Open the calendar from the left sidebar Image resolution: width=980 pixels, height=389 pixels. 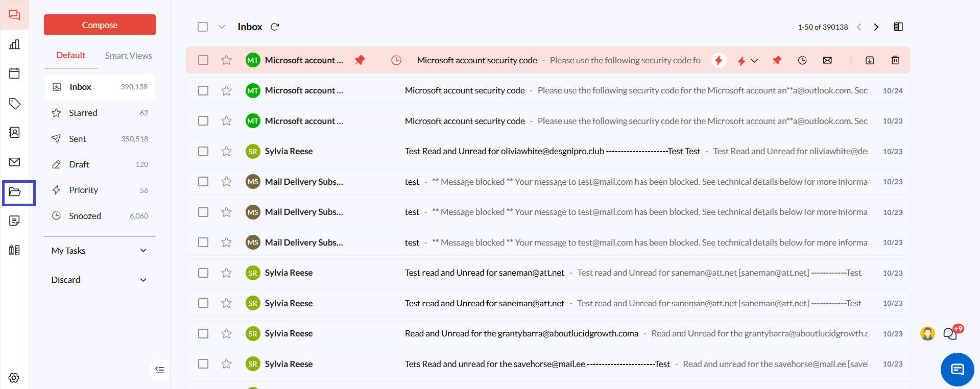tap(14, 74)
